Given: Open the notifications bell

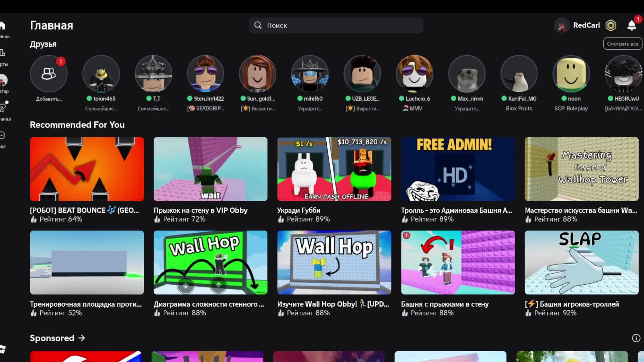Looking at the screenshot, I should (632, 25).
